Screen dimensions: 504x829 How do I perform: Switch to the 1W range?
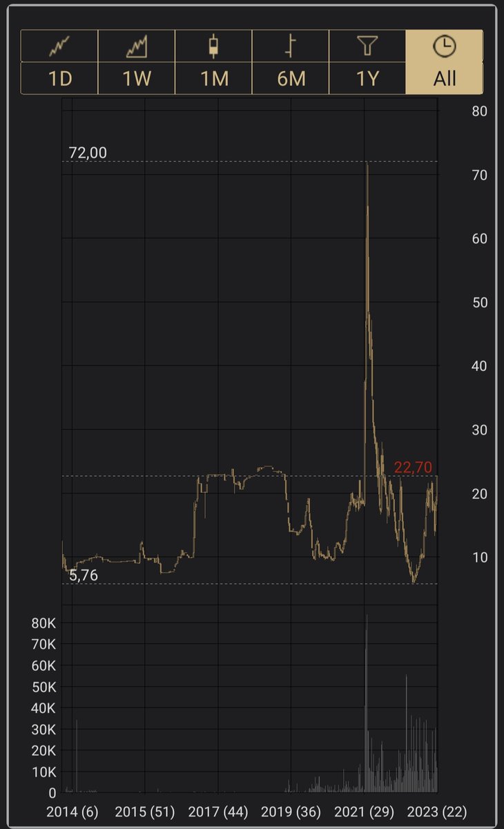(136, 78)
